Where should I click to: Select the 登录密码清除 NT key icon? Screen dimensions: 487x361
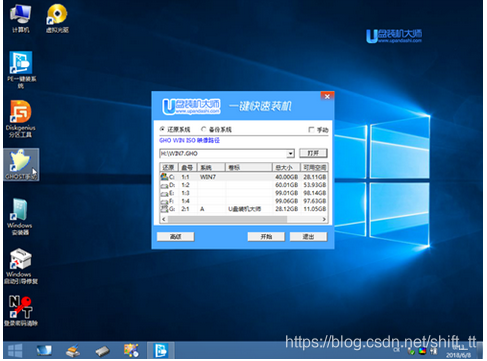tap(21, 311)
